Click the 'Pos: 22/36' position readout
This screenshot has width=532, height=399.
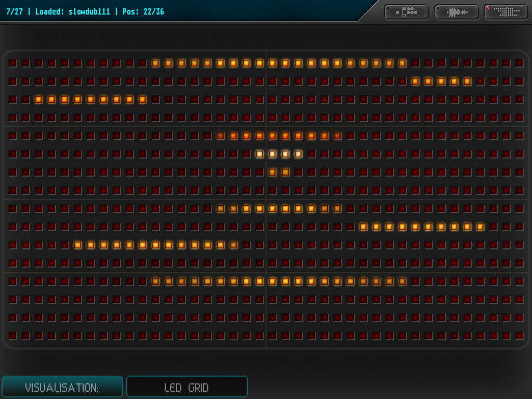(143, 12)
